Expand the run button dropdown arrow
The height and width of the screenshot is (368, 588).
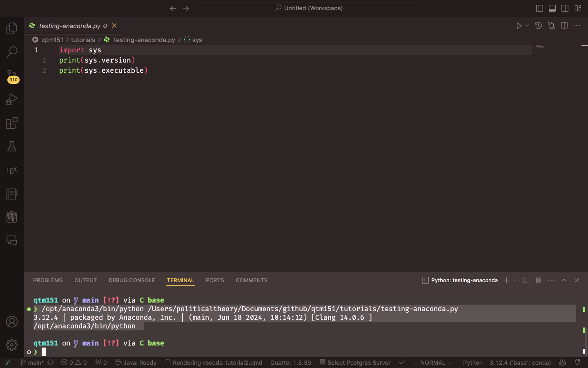tap(527, 26)
